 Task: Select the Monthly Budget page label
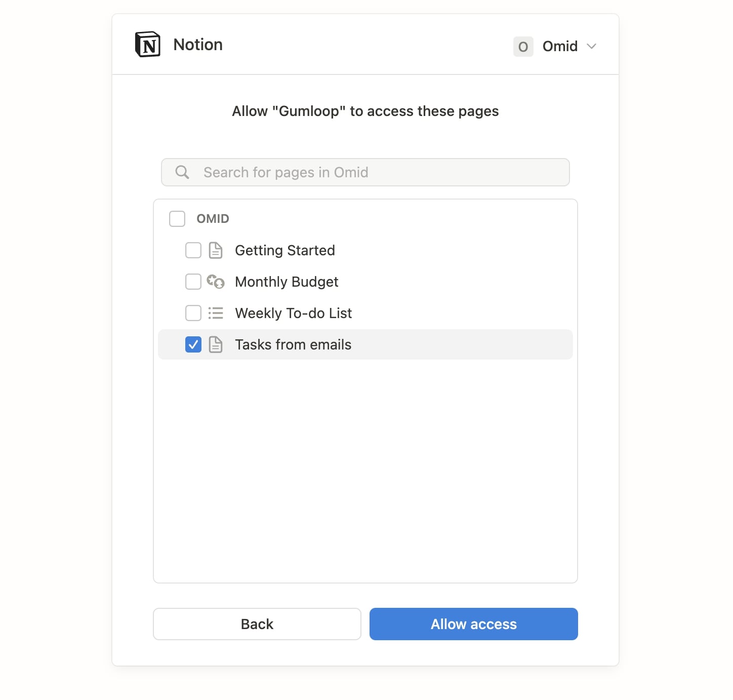click(x=287, y=282)
